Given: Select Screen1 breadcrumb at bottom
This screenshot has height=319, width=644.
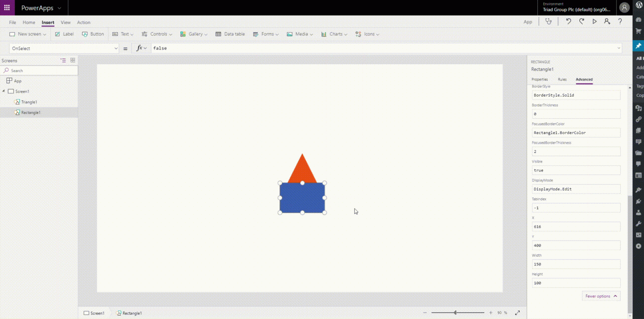Looking at the screenshot, I should tap(94, 313).
